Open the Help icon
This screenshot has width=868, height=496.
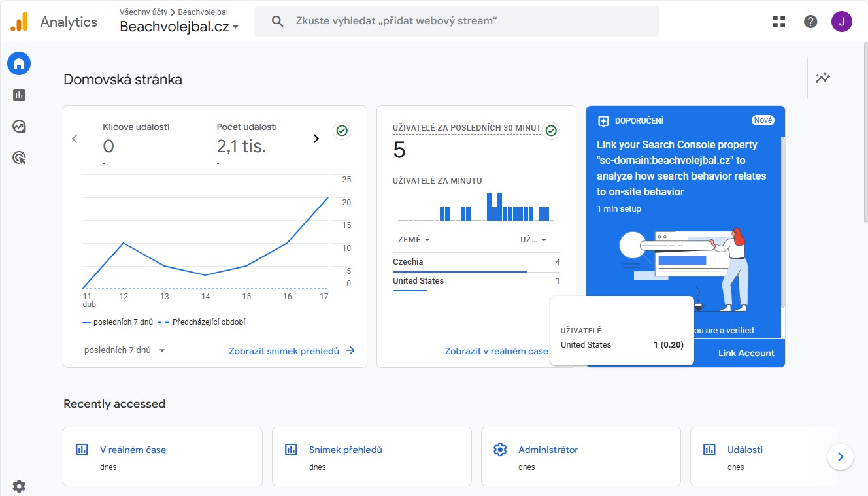(x=810, y=22)
